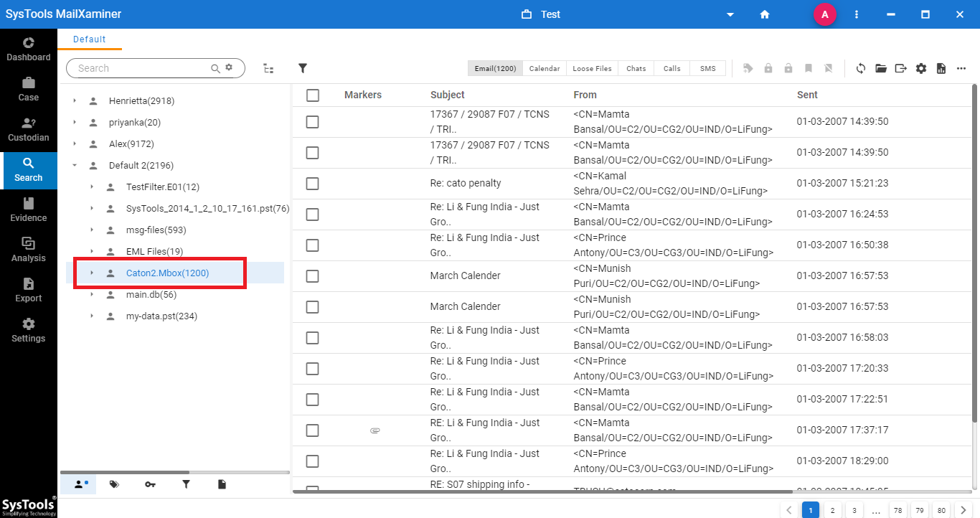This screenshot has height=518, width=980.
Task: Toggle the tree hierarchy view icon
Action: [268, 68]
